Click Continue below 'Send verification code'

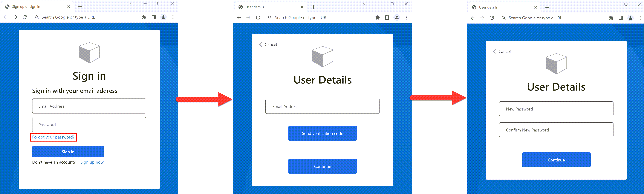coord(323,166)
